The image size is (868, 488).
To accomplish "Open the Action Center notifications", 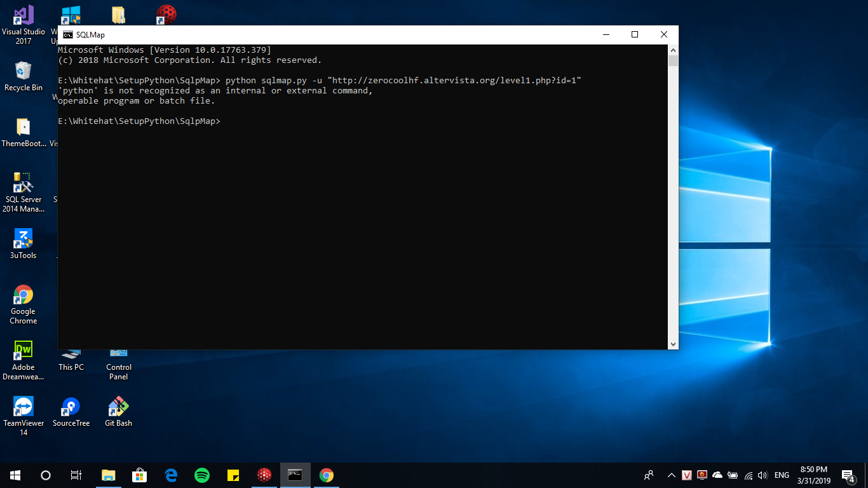I will [848, 475].
